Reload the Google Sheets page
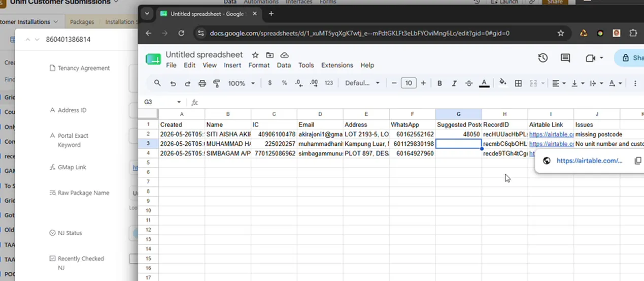 tap(181, 33)
